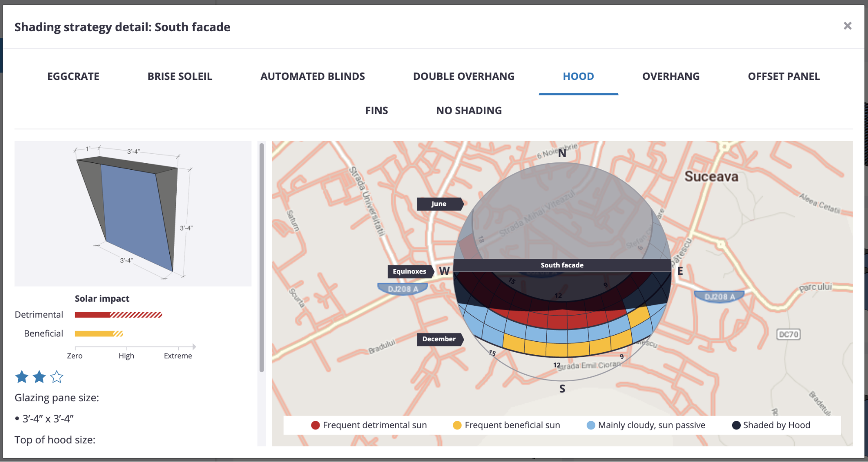Select the Automated Blinds tab
Screen dimensions: 868x462
pos(313,76)
